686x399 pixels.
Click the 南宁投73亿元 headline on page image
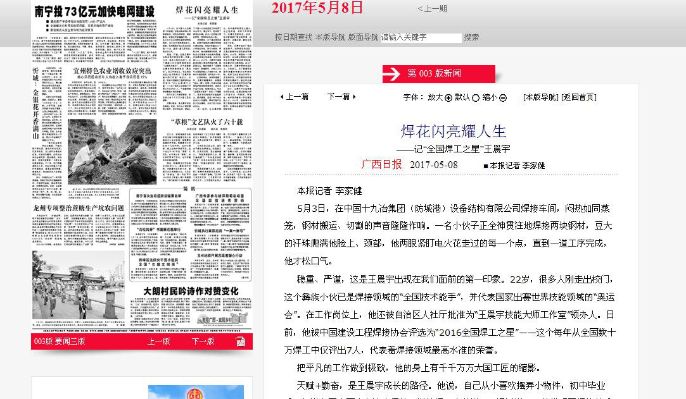point(95,11)
